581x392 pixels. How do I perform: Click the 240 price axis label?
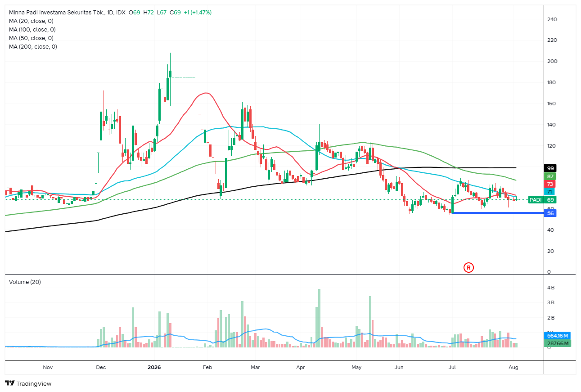(x=552, y=19)
